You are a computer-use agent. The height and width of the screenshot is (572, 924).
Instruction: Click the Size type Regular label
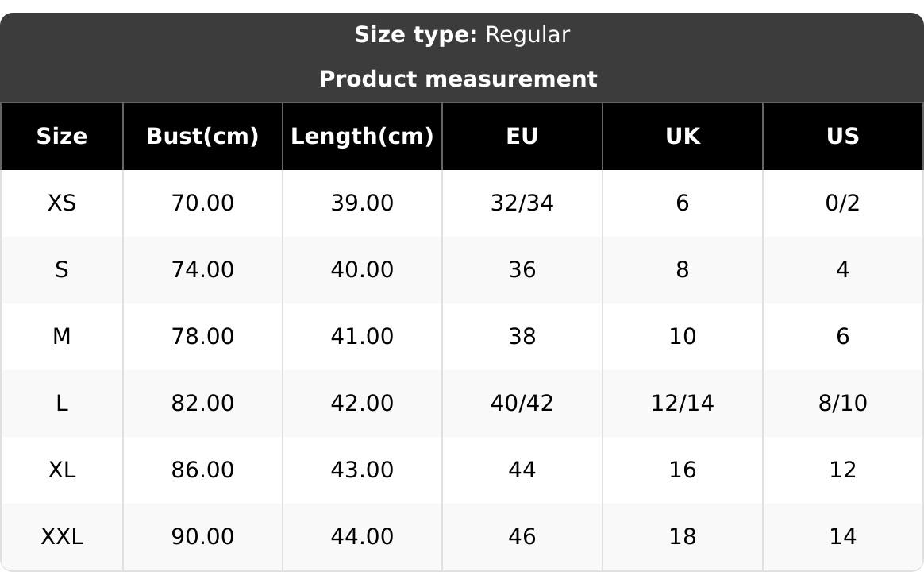(x=462, y=35)
